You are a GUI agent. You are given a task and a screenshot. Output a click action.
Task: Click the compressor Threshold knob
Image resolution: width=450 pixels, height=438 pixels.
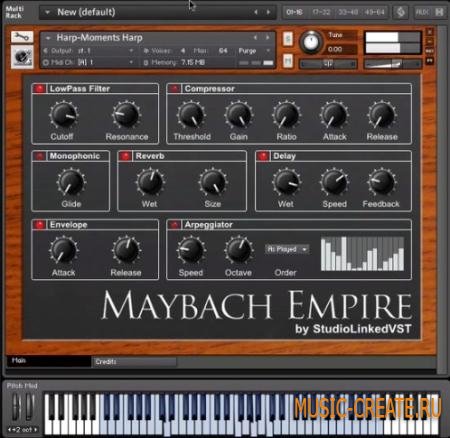pos(191,115)
